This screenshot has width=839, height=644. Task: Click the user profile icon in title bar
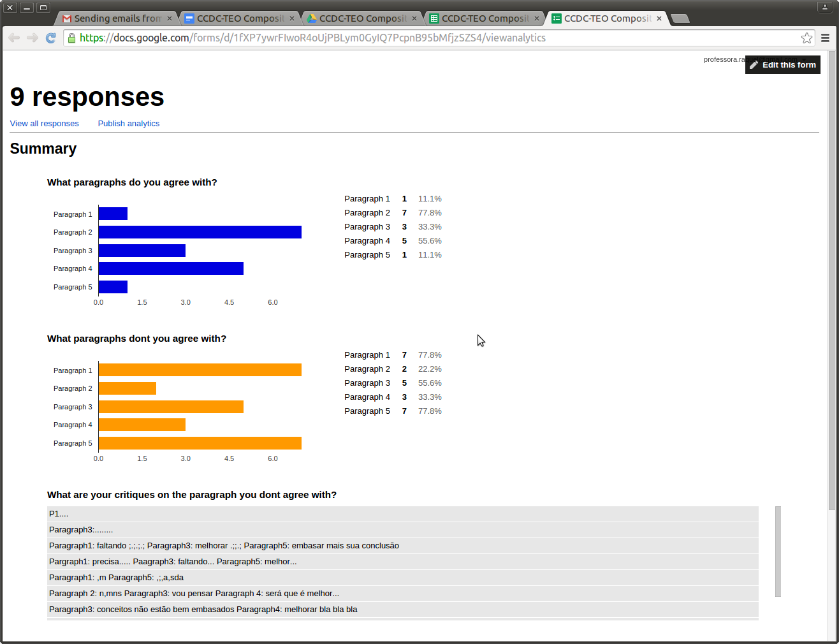tap(824, 8)
